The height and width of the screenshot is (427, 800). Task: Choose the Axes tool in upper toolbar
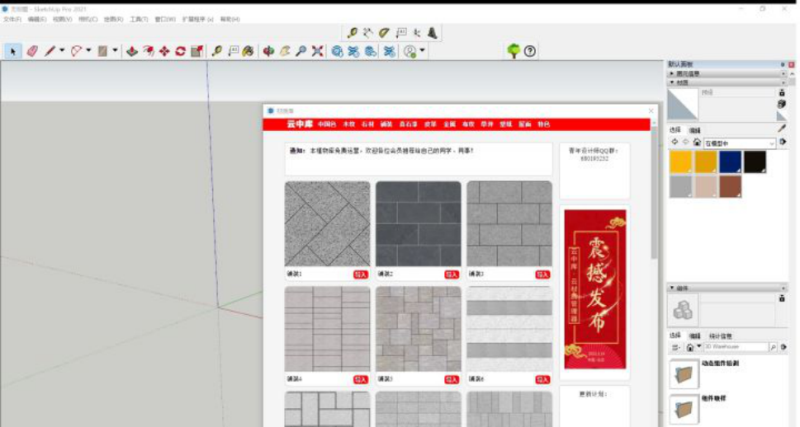pyautogui.click(x=417, y=33)
